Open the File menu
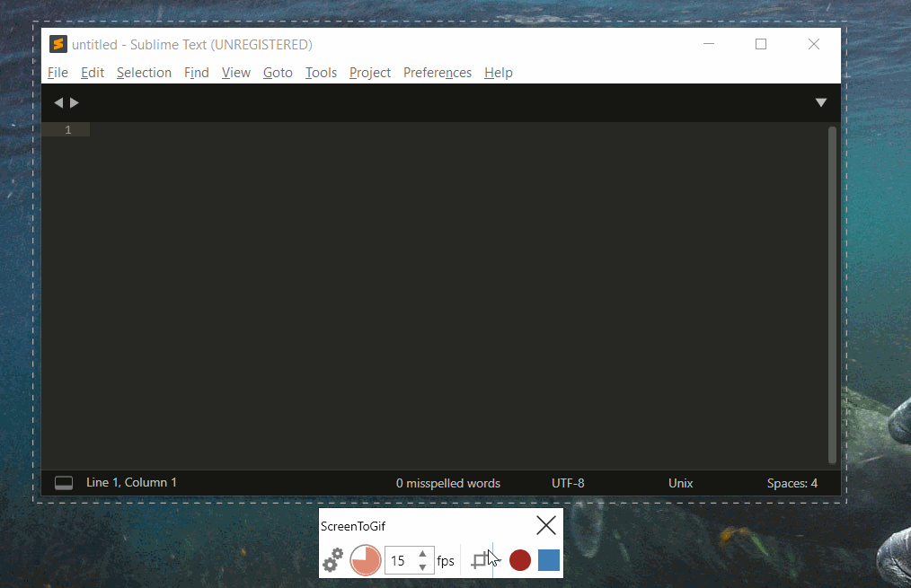911x588 pixels. click(x=57, y=73)
